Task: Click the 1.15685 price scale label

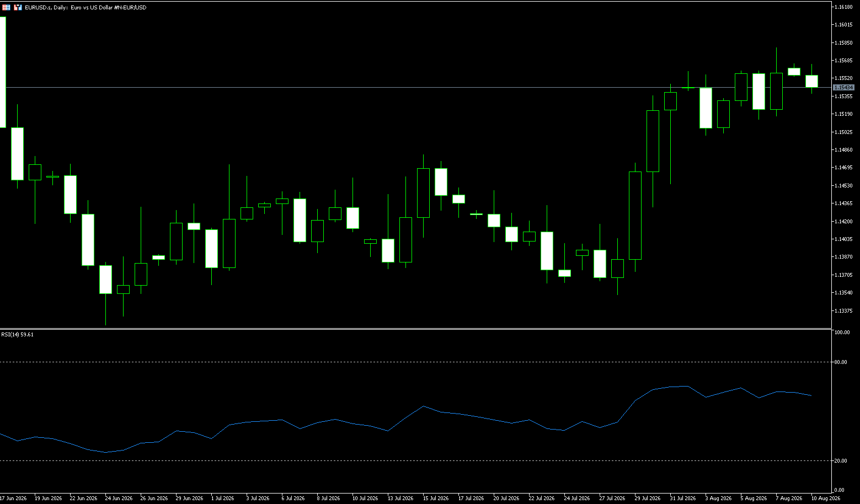Action: click(844, 61)
